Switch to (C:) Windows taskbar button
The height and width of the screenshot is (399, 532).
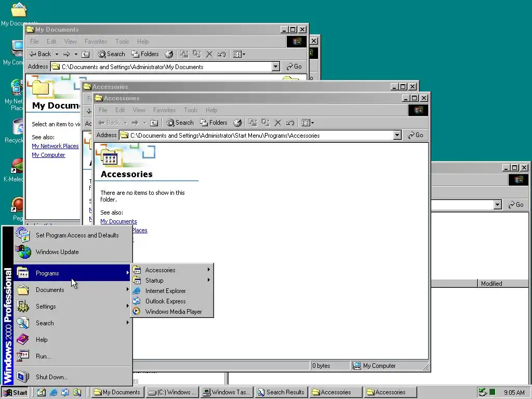click(x=173, y=392)
